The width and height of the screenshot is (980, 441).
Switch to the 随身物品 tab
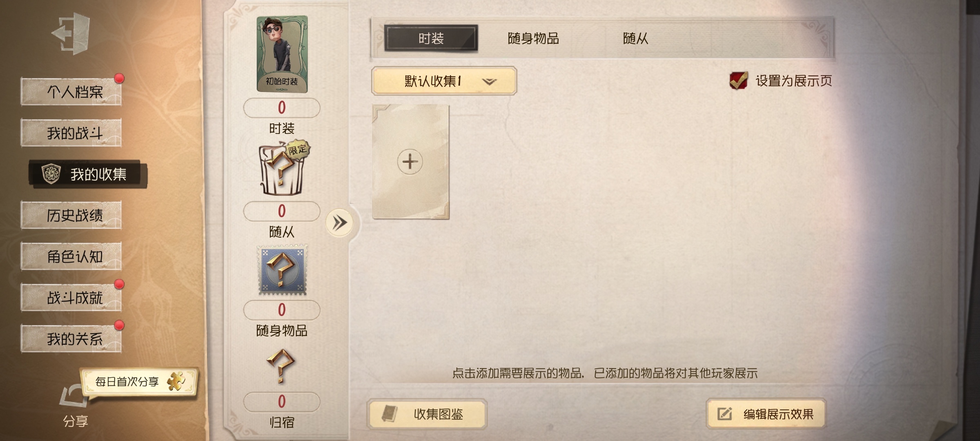[x=533, y=38]
